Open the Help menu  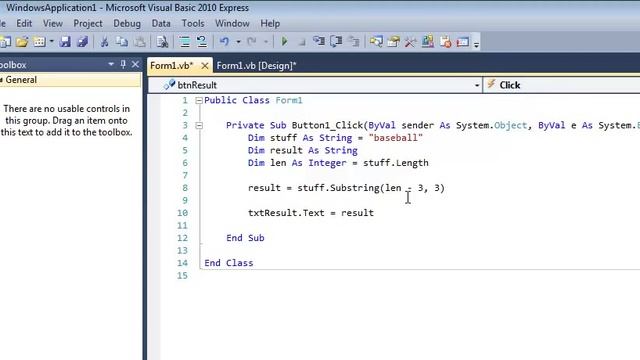(x=270, y=24)
